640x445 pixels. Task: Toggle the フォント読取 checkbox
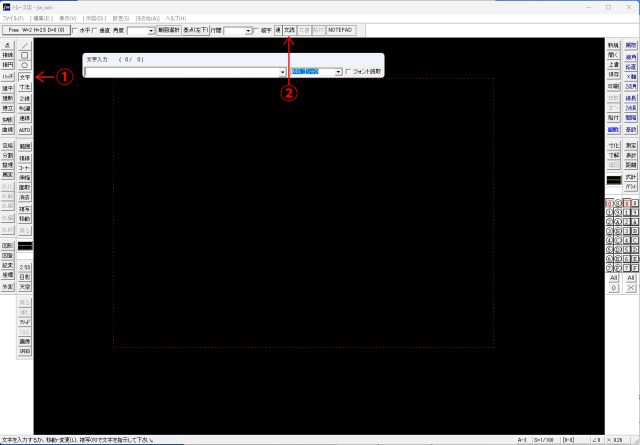348,72
